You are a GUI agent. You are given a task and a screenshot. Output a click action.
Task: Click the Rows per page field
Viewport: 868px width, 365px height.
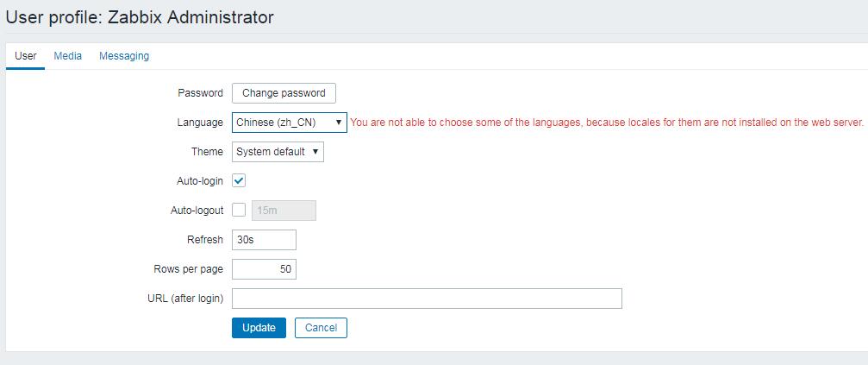pyautogui.click(x=264, y=269)
